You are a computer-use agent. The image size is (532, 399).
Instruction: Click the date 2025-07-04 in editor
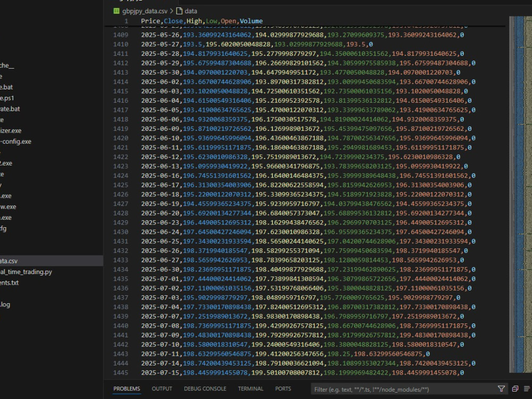point(161,307)
